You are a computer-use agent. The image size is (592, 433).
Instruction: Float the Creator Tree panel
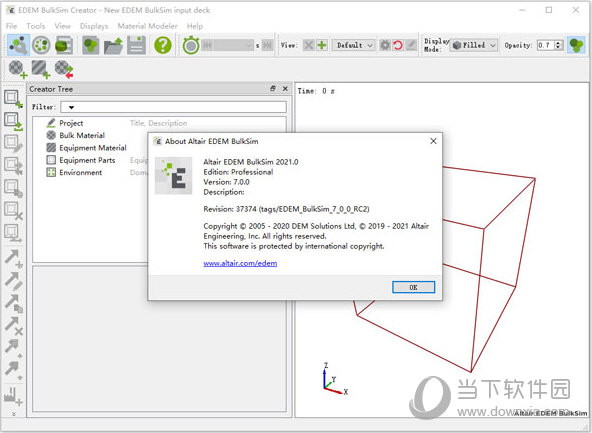273,89
